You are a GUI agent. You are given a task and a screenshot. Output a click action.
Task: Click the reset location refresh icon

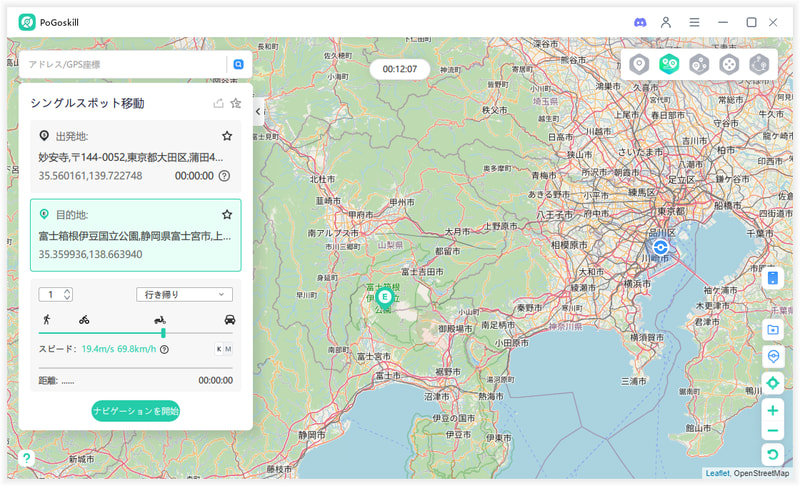[772, 454]
